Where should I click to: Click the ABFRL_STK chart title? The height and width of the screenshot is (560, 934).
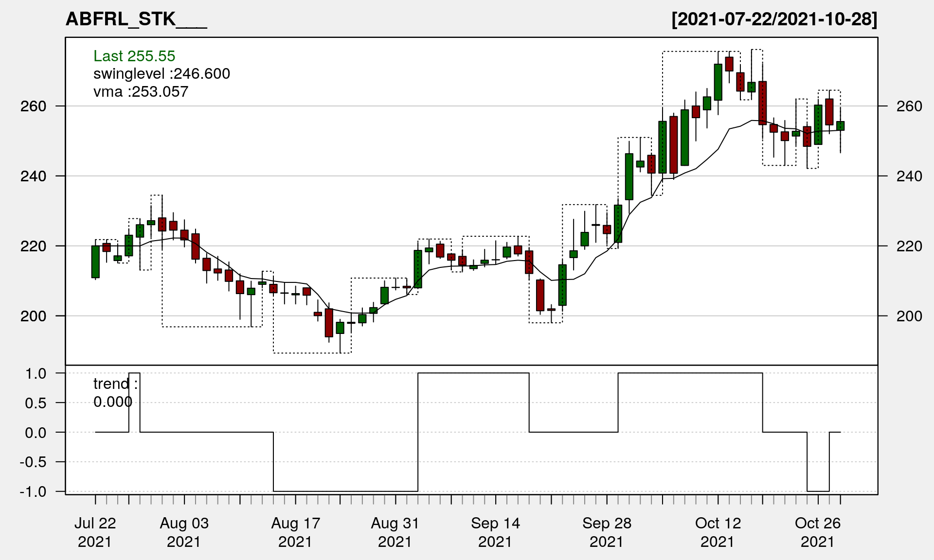click(x=136, y=19)
